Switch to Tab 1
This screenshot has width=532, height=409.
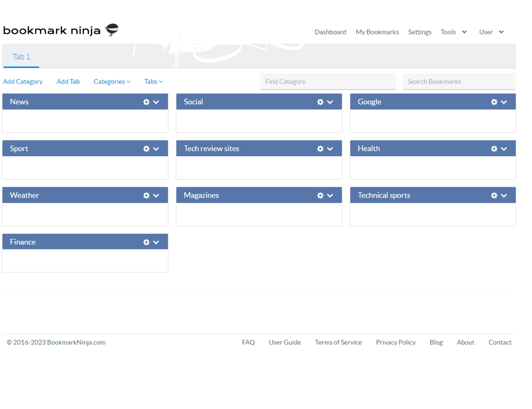(21, 56)
